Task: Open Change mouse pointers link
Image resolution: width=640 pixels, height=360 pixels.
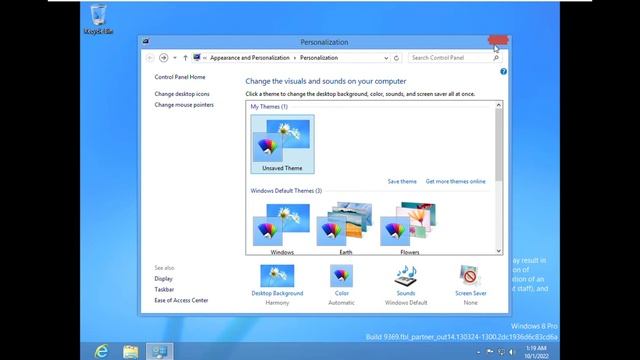Action: (184, 105)
